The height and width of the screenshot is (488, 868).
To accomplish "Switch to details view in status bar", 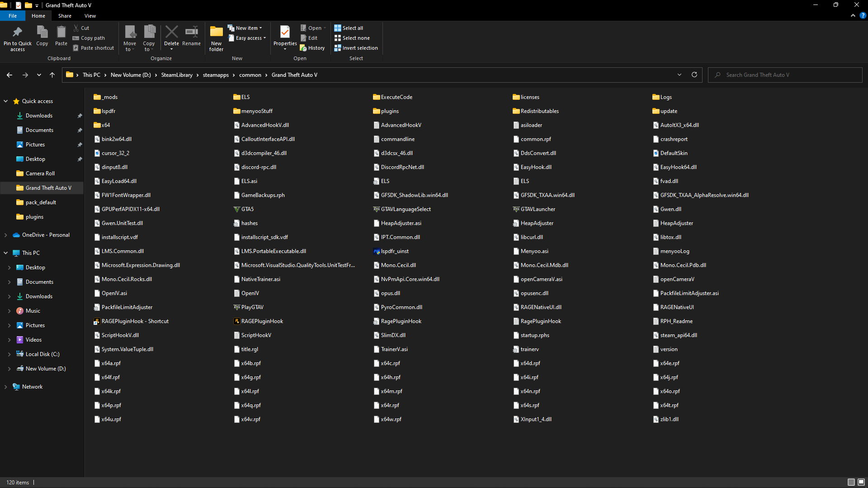I will [851, 482].
